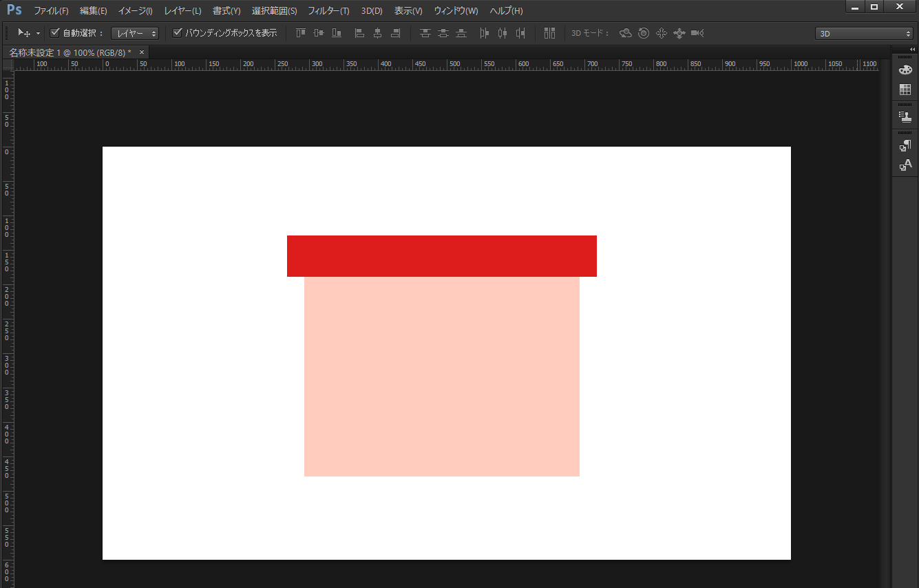Expand the collapsed panel dock arrows
Screen dimensions: 919x588
(912, 50)
